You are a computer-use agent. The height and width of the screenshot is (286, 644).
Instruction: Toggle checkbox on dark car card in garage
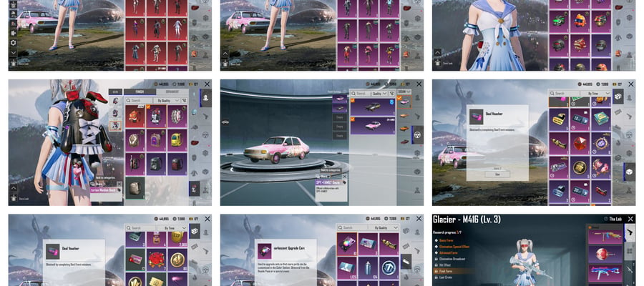pos(352,100)
